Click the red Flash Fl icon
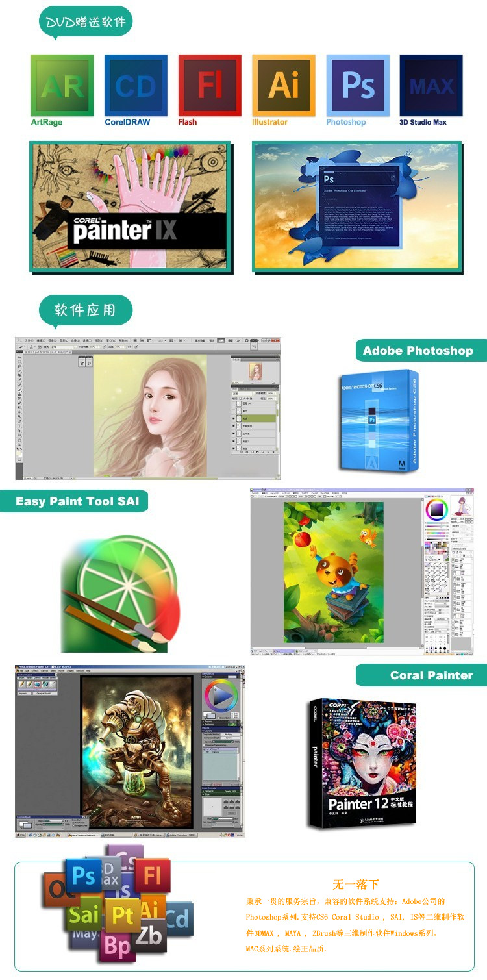The width and height of the screenshot is (487, 980). pos(210,85)
